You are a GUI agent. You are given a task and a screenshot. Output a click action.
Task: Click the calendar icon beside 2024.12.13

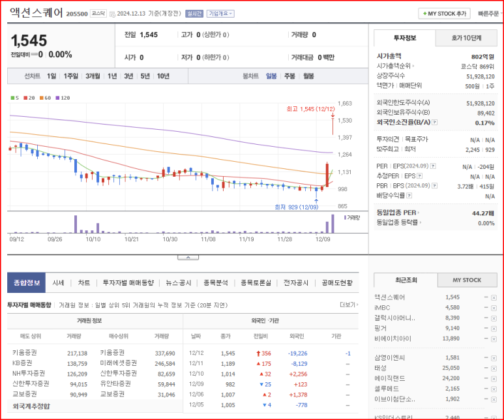tap(112, 14)
